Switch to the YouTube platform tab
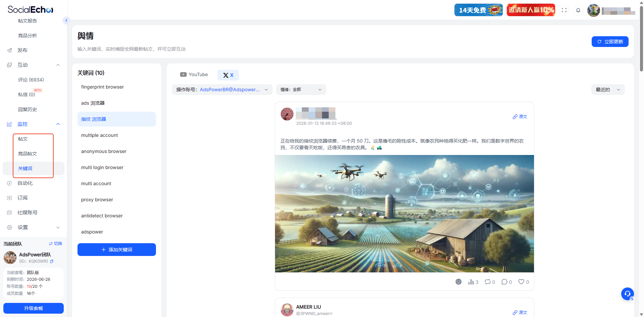The image size is (644, 317). pyautogui.click(x=194, y=74)
